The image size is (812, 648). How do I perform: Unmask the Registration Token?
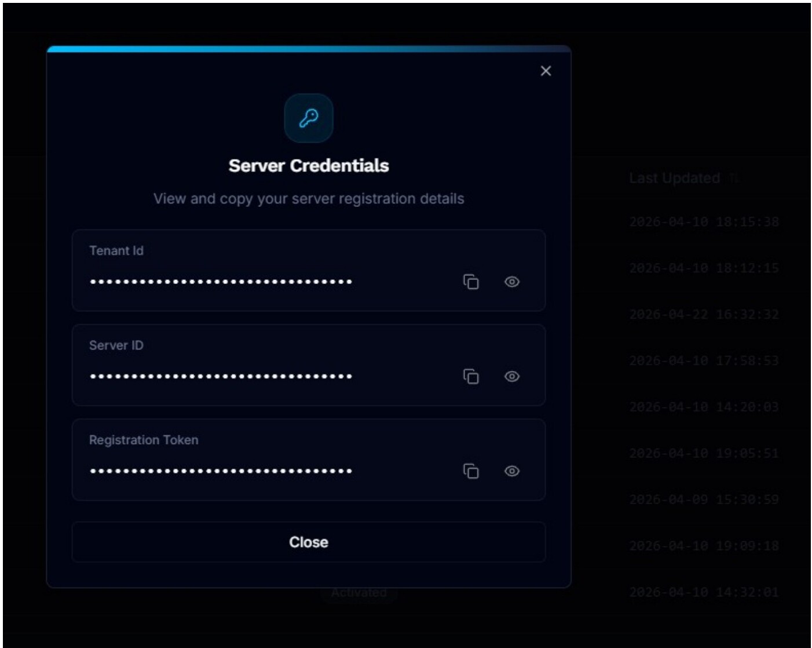(512, 471)
